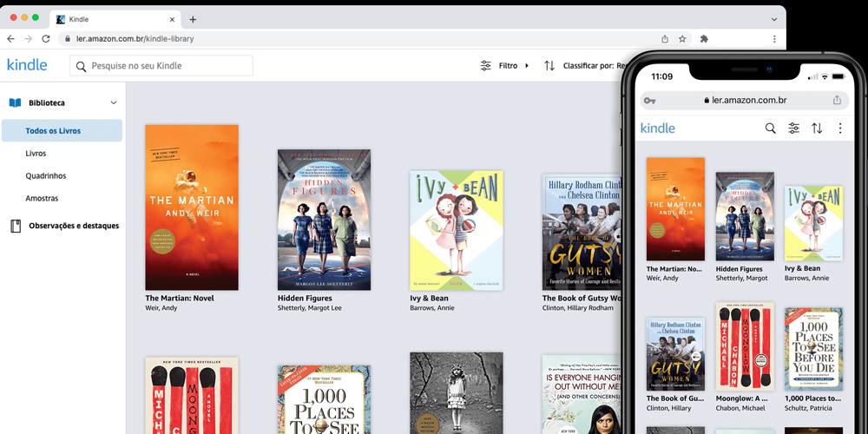
Task: Open the browser extensions puzzle icon
Action: (704, 39)
